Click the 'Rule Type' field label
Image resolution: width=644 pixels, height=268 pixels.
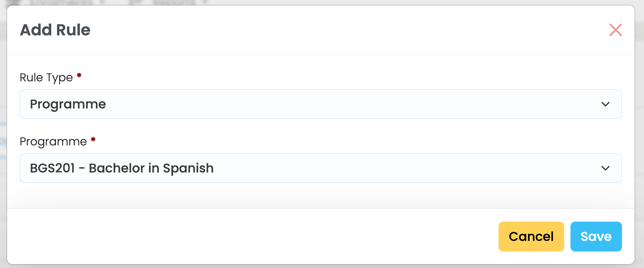pyautogui.click(x=46, y=77)
